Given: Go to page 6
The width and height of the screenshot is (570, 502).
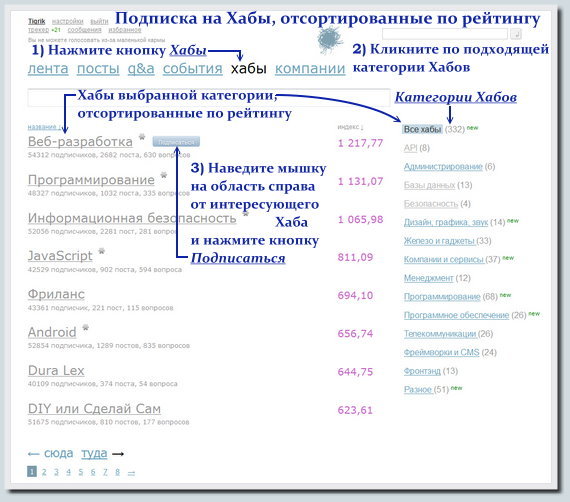Looking at the screenshot, I should (x=93, y=472).
